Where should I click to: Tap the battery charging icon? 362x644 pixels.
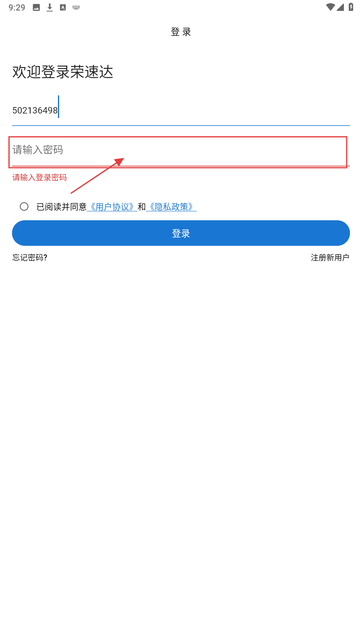pyautogui.click(x=351, y=7)
